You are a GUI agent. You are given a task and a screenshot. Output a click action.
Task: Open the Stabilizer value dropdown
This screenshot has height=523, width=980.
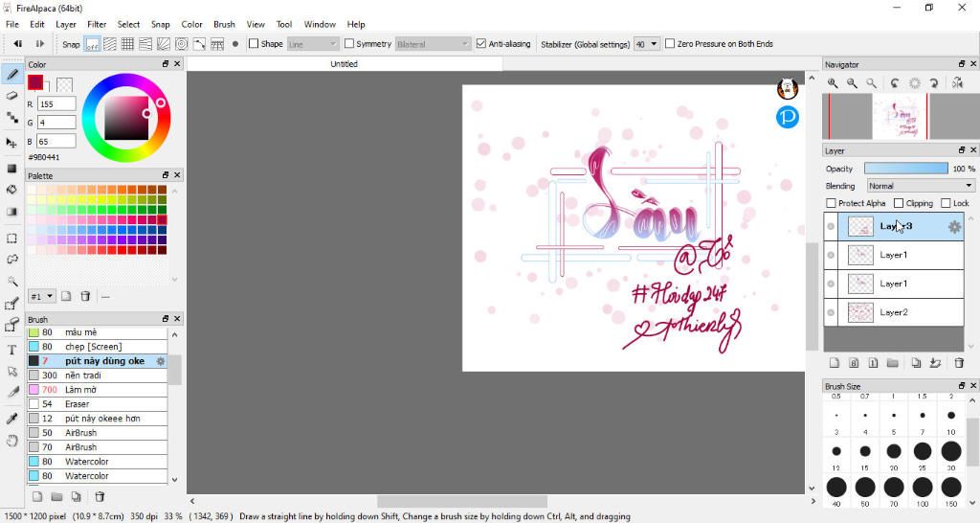(x=647, y=44)
